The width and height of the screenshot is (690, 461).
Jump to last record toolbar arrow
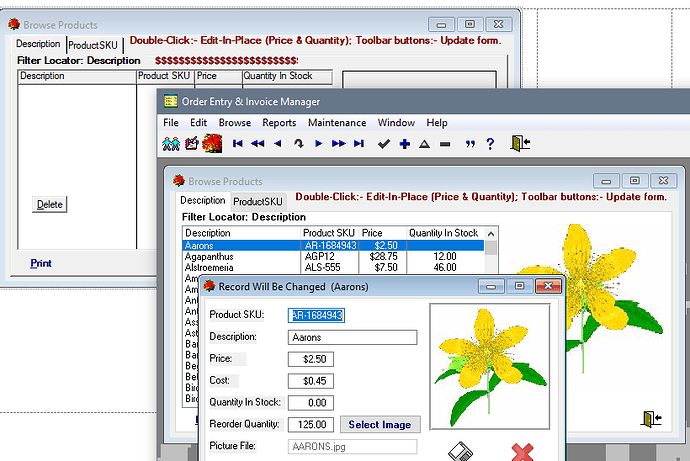[359, 143]
